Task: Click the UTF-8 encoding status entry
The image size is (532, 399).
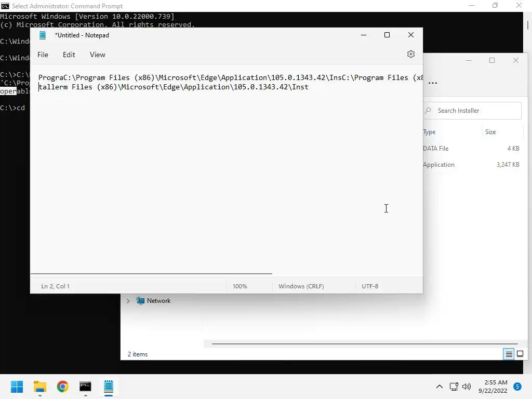Action: 370,286
